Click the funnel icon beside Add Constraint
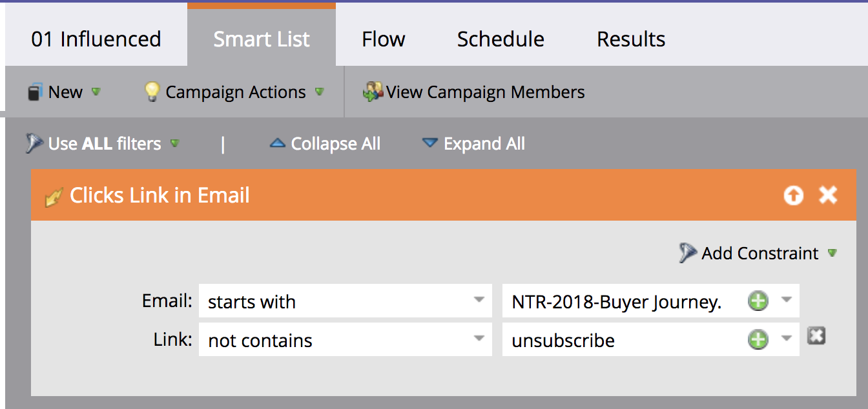This screenshot has width=868, height=409. click(688, 252)
